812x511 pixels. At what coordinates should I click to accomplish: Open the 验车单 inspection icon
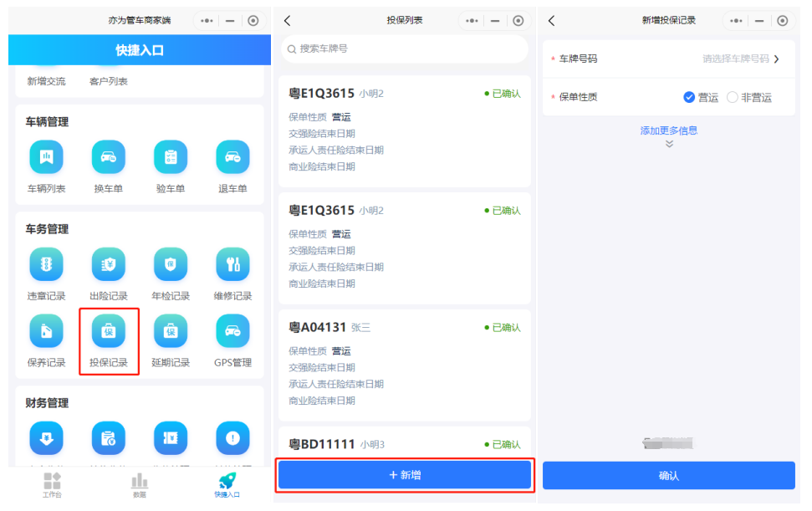click(171, 157)
